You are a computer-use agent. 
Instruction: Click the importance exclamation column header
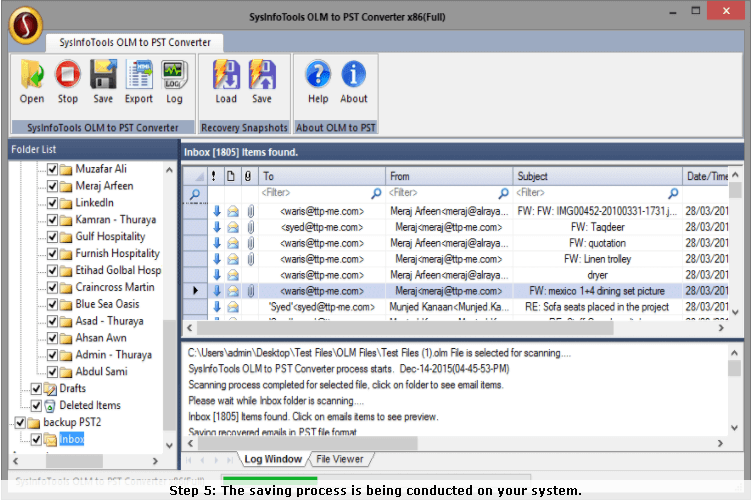tap(213, 176)
